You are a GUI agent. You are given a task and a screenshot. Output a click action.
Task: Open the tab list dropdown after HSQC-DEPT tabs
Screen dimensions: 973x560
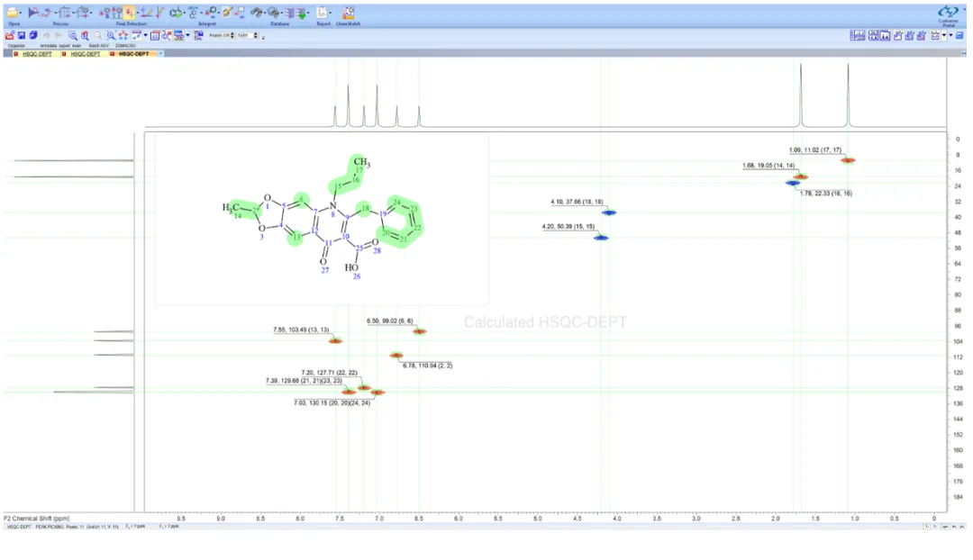click(160, 54)
